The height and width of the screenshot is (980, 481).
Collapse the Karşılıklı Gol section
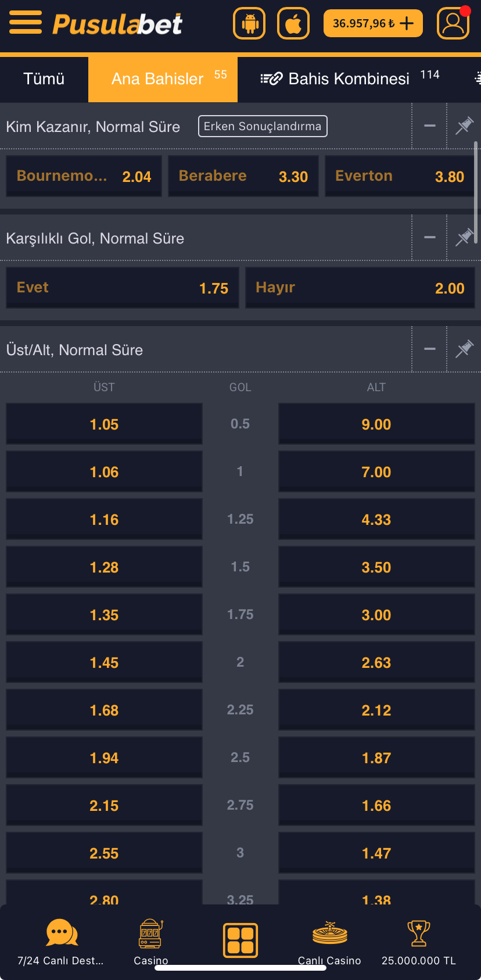(x=430, y=237)
